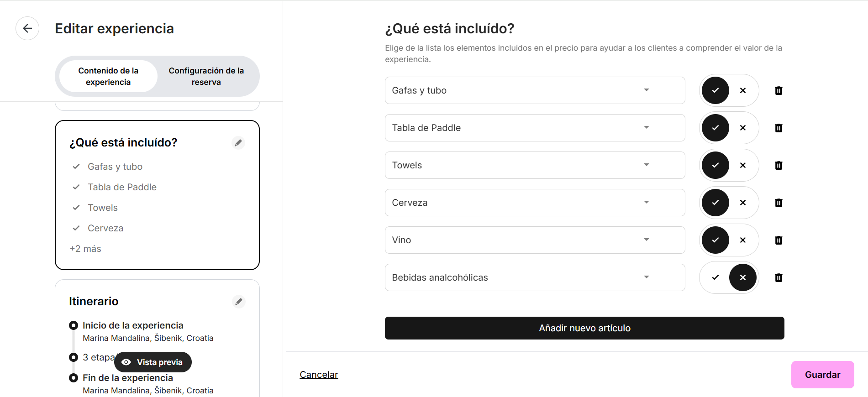The image size is (868, 397).
Task: Click Añadir nuevo artículo button
Action: pyautogui.click(x=584, y=328)
